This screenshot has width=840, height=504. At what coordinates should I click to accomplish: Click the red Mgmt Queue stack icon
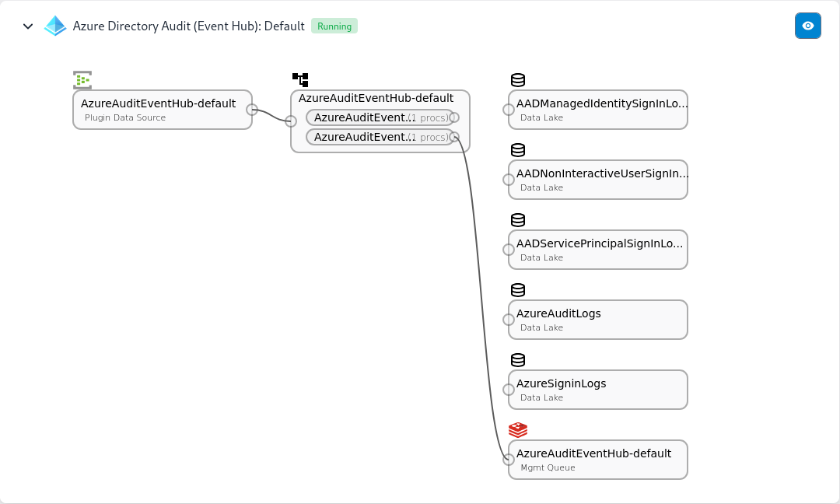[x=518, y=429]
